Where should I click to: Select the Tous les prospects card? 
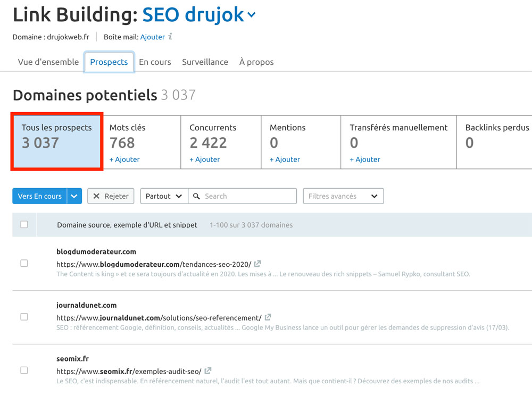(x=57, y=142)
